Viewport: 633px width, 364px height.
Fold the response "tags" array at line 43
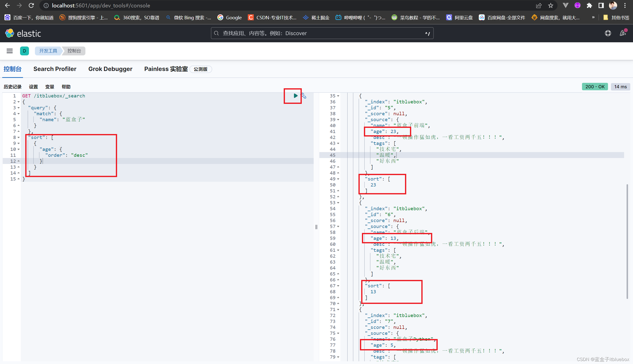(x=338, y=143)
